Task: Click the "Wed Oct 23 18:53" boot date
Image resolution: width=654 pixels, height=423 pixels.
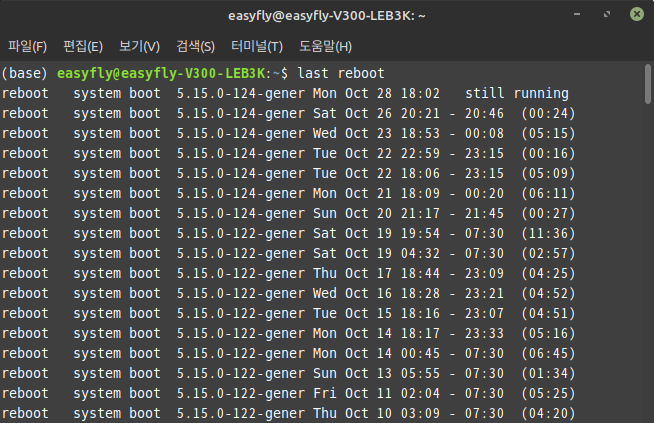Action: tap(376, 133)
